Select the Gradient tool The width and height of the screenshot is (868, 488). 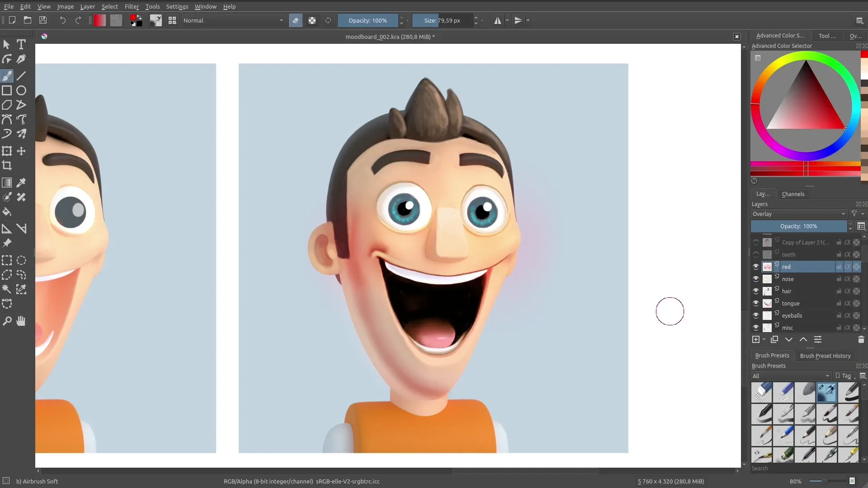click(x=7, y=183)
